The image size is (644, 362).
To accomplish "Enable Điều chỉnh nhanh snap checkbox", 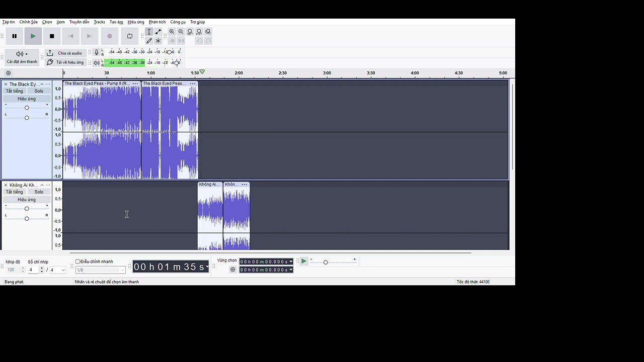I will (78, 261).
